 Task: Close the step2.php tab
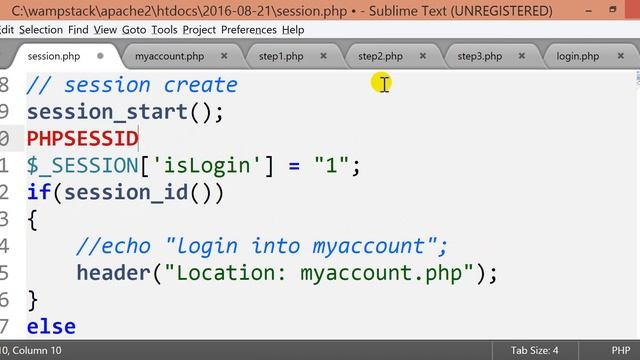point(423,56)
